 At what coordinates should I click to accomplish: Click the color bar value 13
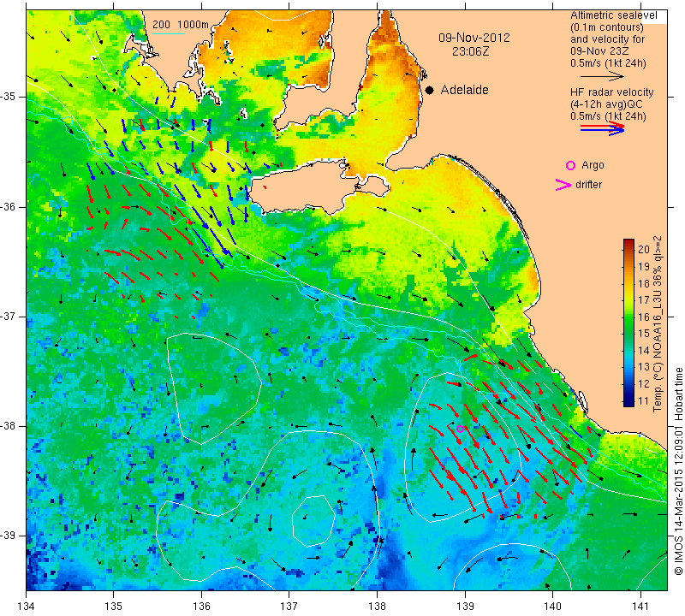point(644,367)
